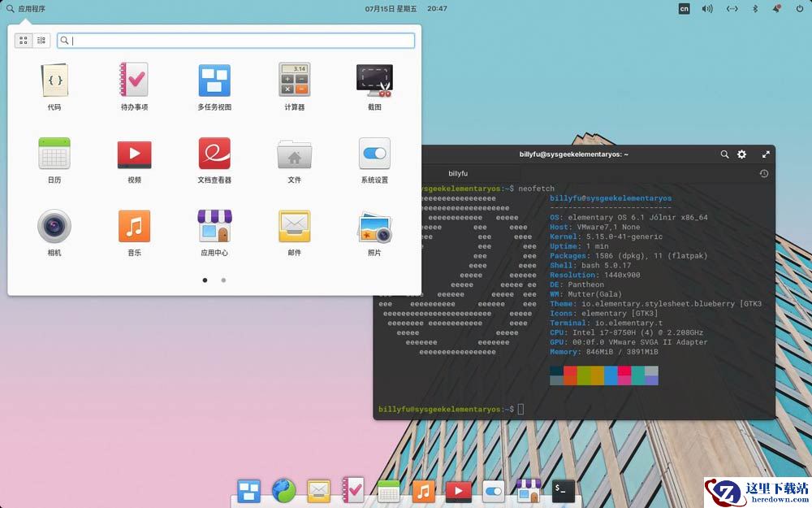The image size is (812, 508).
Task: Launch the web browser from dock
Action: click(283, 490)
